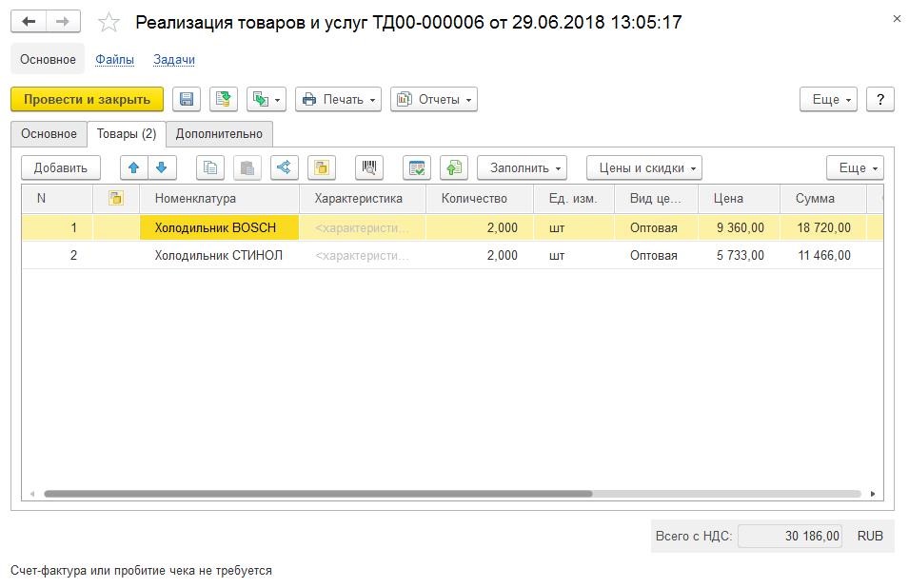Image resolution: width=909 pixels, height=588 pixels.
Task: Move row down with blue down arrow
Action: click(x=162, y=168)
